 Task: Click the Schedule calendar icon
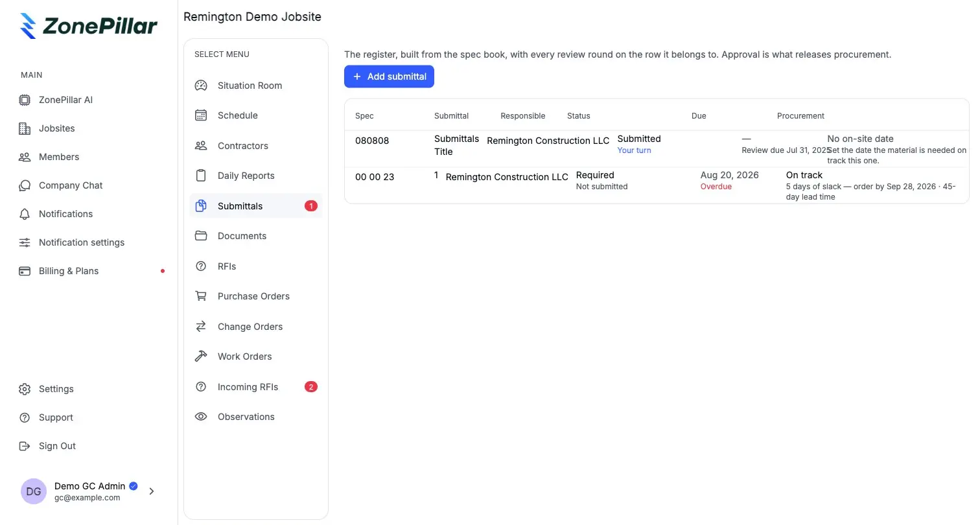click(x=201, y=115)
